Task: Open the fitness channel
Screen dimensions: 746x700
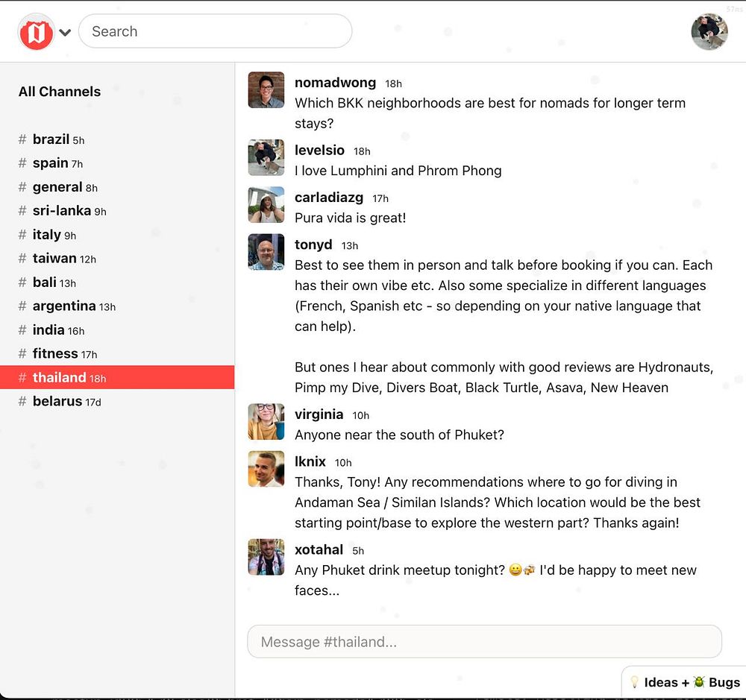Action: (x=117, y=353)
